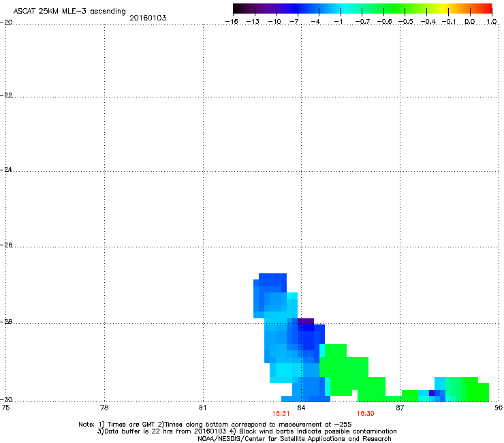Click the red time stamp 16:31
Screen dimensions: 504x443
pyautogui.click(x=281, y=414)
